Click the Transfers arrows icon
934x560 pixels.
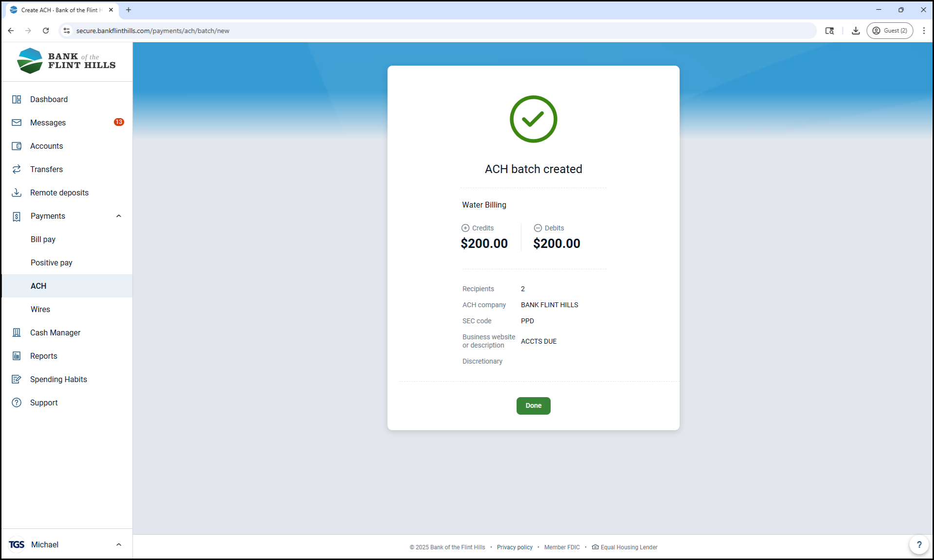click(17, 169)
